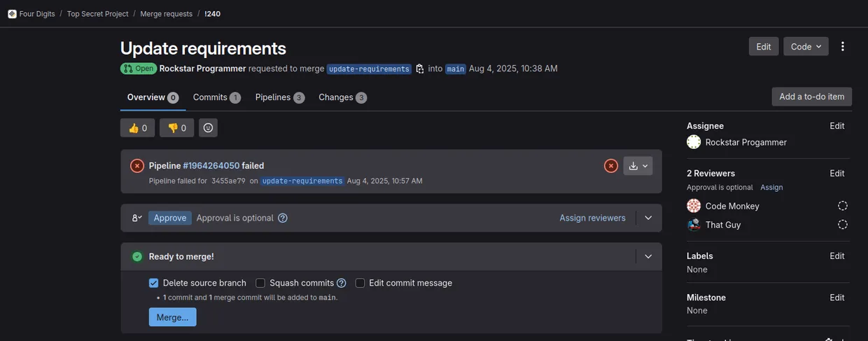Screen dimensions: 868x341
Task: Click the 'Aug 4, 2025, 10:57 AM' pipeline timestamp
Action: point(385,181)
